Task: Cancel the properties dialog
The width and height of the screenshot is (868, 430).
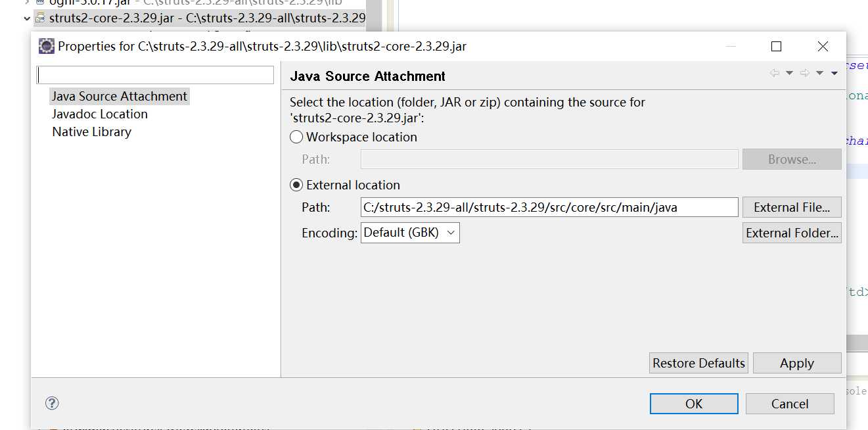Action: (790, 404)
